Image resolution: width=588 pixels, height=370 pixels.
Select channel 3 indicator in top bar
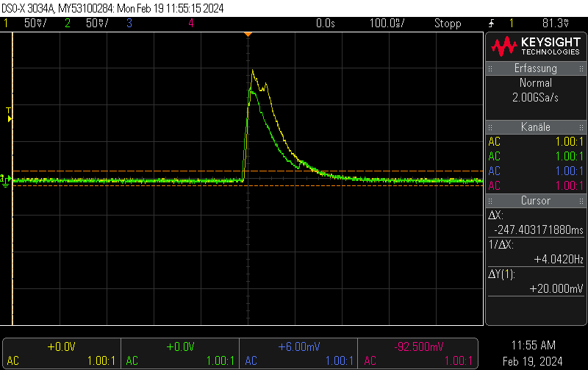coord(129,24)
